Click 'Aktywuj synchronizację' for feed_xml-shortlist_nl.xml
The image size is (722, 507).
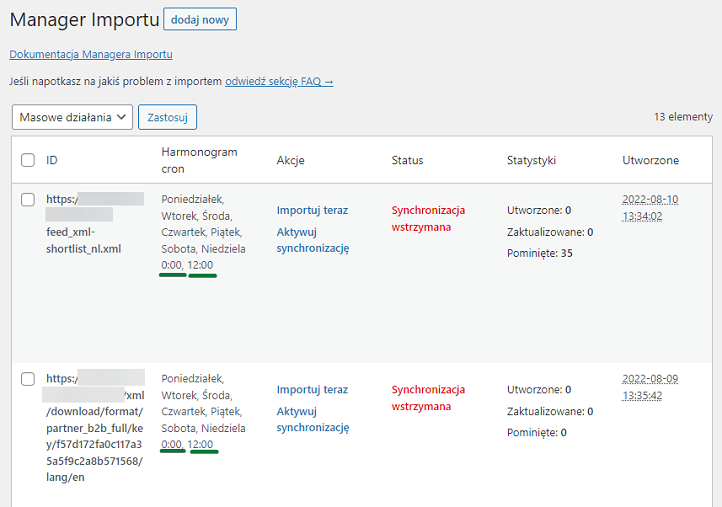tap(312, 240)
